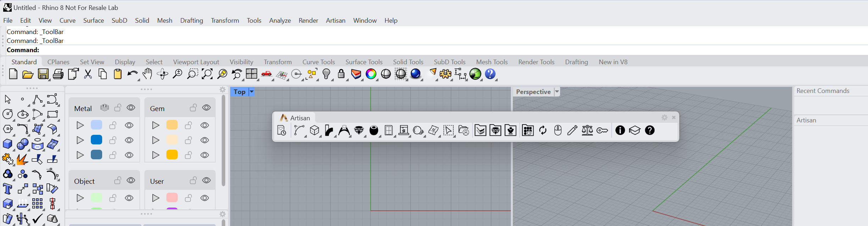The image size is (868, 226).
Task: Expand the pink User layer row
Action: tap(156, 198)
